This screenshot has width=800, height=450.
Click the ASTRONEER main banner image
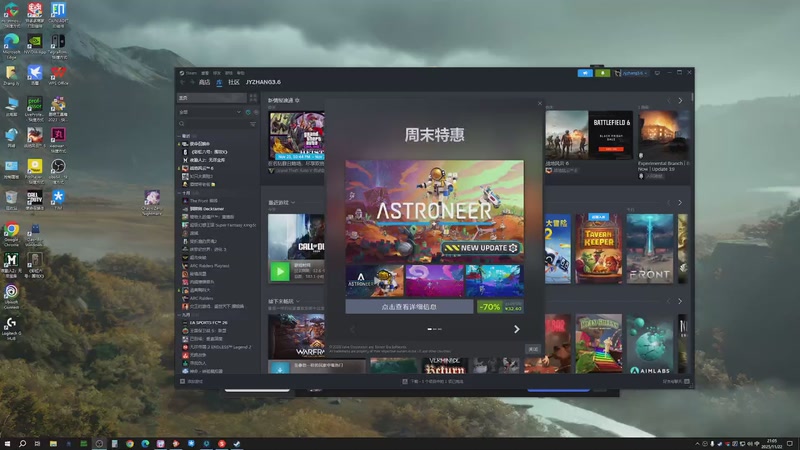[x=434, y=212]
